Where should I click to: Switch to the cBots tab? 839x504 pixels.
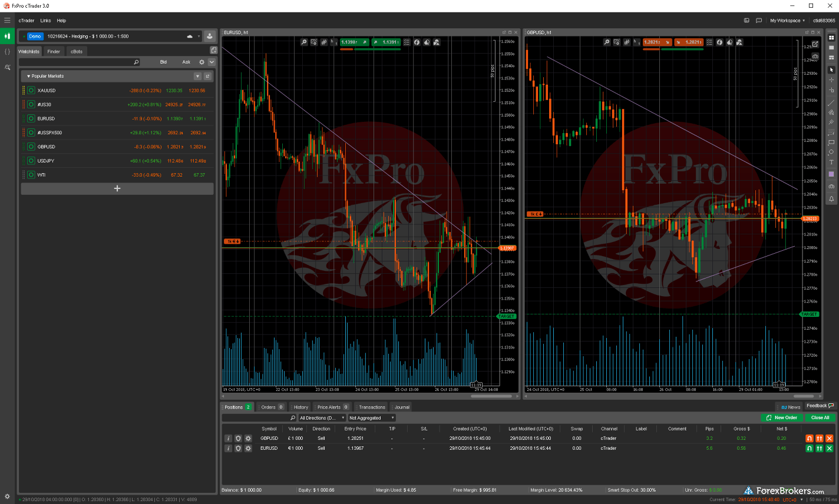[77, 51]
